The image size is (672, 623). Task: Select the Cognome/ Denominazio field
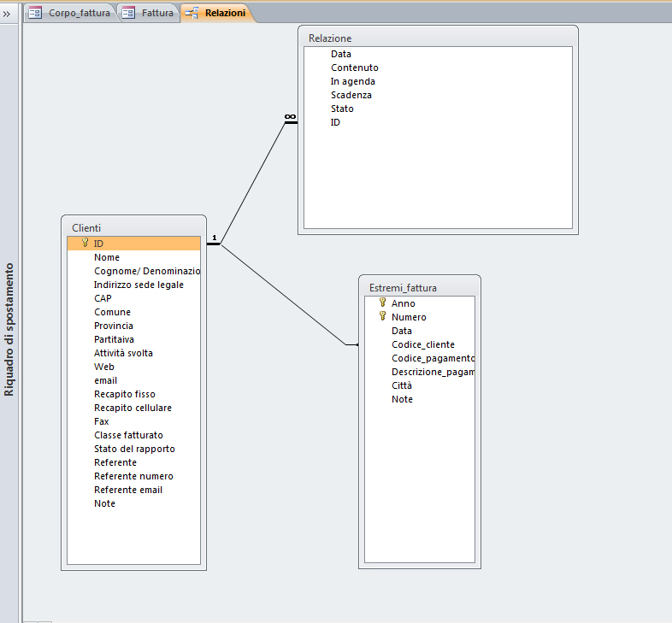click(x=133, y=271)
